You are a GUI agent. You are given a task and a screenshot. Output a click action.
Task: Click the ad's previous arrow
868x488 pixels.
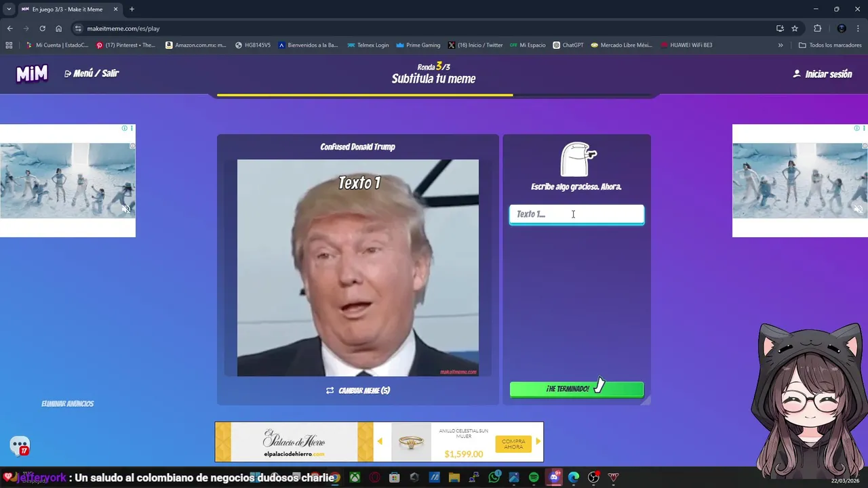click(380, 441)
